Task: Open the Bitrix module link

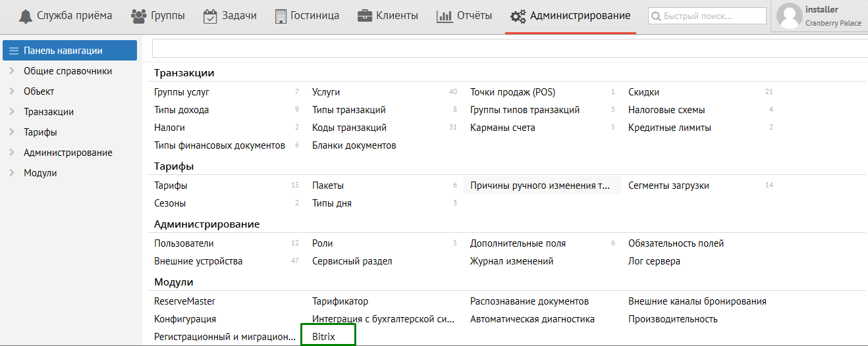Action: pyautogui.click(x=323, y=337)
